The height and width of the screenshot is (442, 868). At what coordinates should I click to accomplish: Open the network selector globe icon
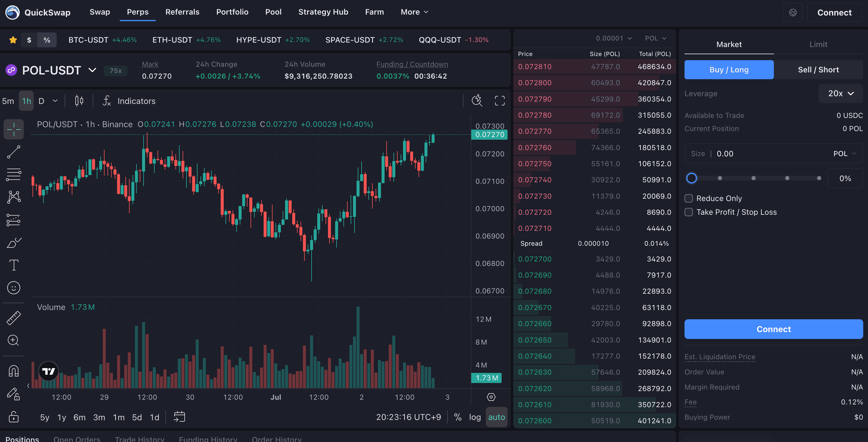point(793,13)
